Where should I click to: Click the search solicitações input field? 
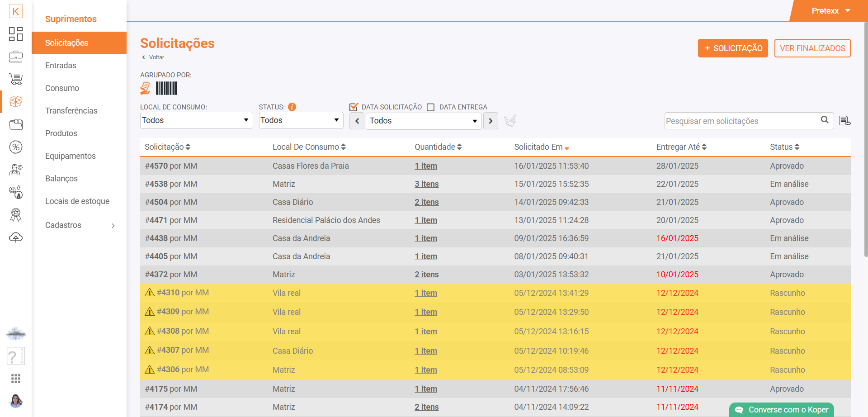(x=741, y=121)
